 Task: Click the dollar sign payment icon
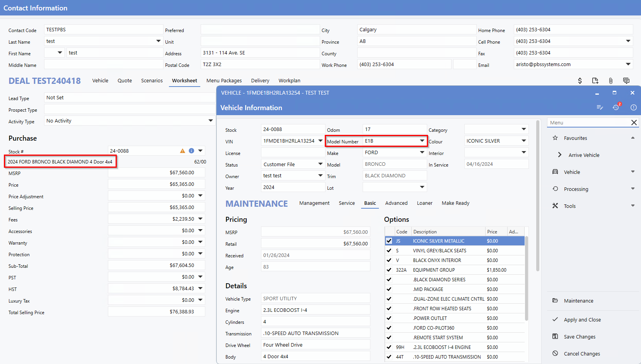point(580,81)
